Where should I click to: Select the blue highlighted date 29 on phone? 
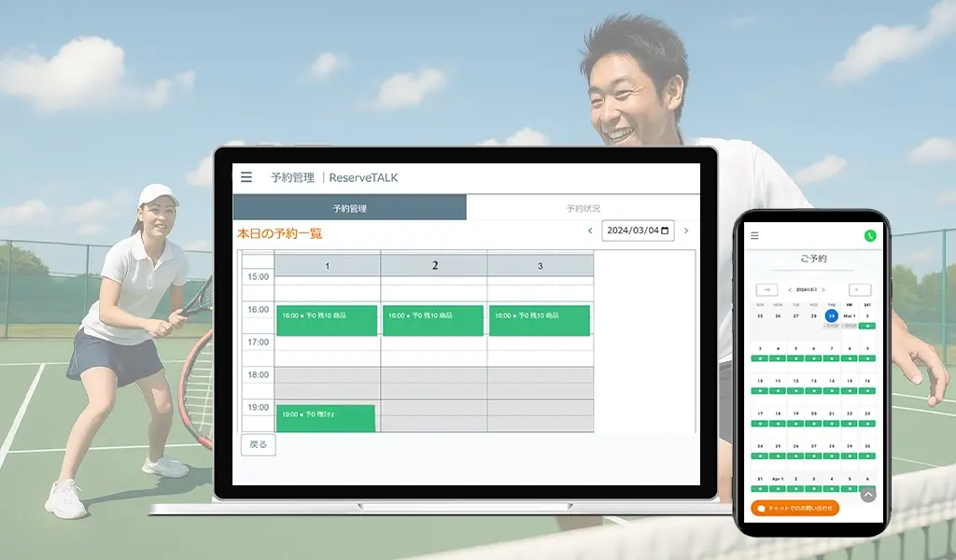tap(832, 315)
